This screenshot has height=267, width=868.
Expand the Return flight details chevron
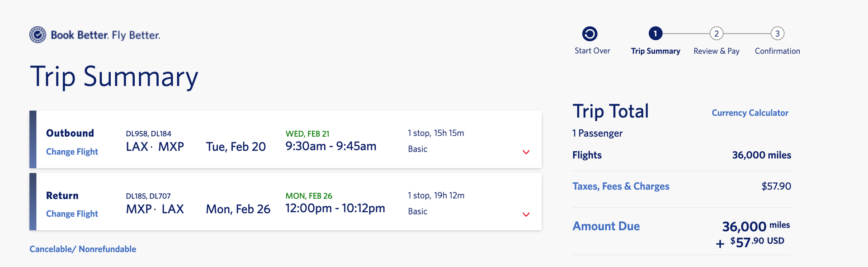tap(526, 215)
